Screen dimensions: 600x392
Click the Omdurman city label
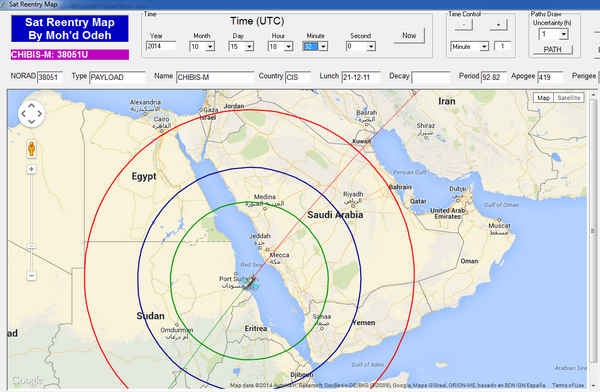point(176,330)
